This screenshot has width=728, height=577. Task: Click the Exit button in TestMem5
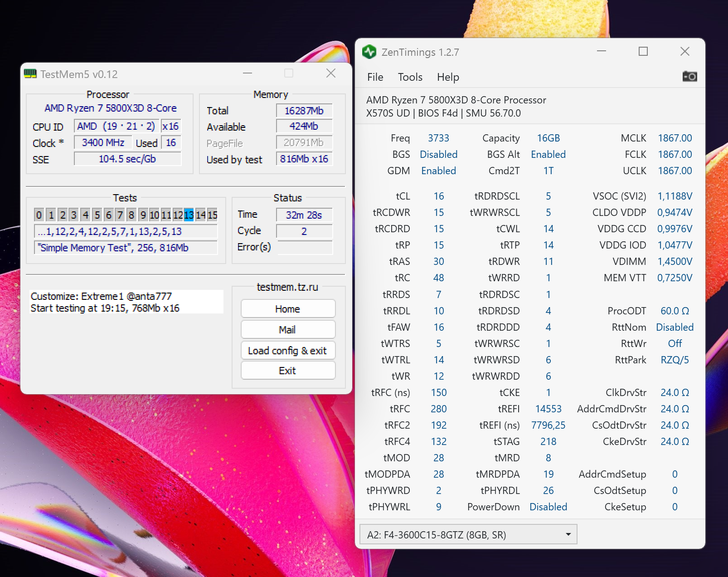tap(288, 371)
